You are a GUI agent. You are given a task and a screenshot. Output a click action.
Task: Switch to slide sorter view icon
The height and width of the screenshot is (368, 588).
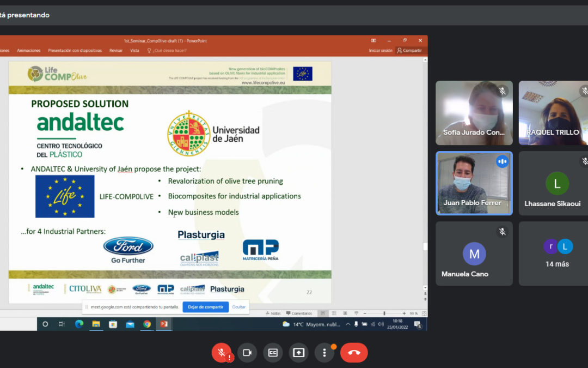click(334, 313)
